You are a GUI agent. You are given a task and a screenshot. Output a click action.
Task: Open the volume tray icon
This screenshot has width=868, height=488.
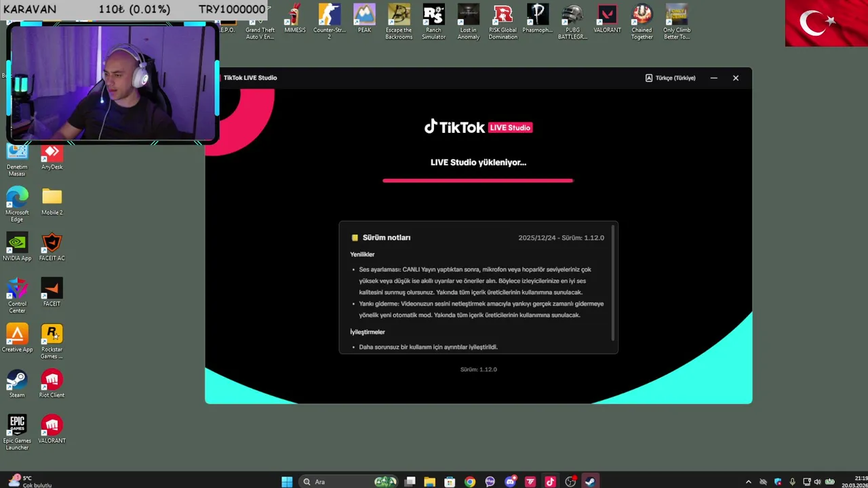(817, 482)
